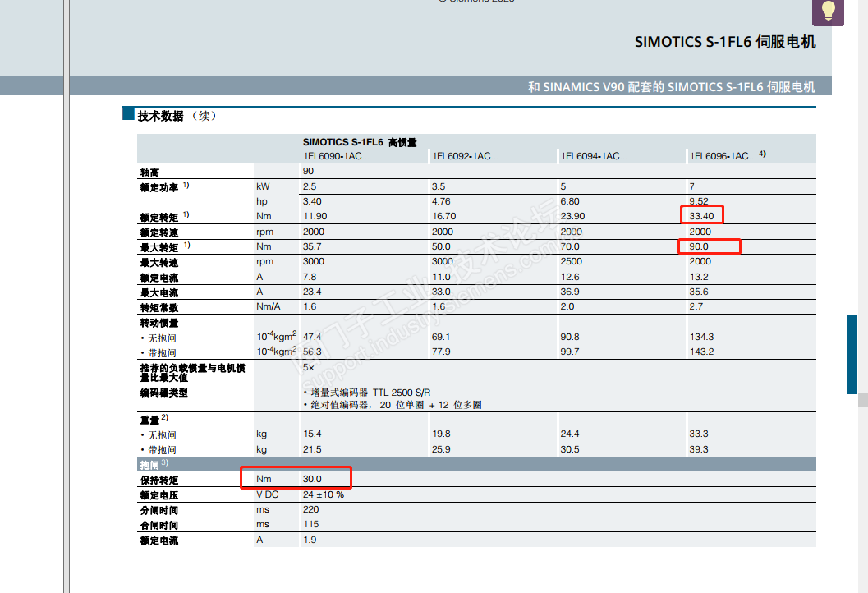Click the blue vertical scrollbar thumb

[x=852, y=354]
